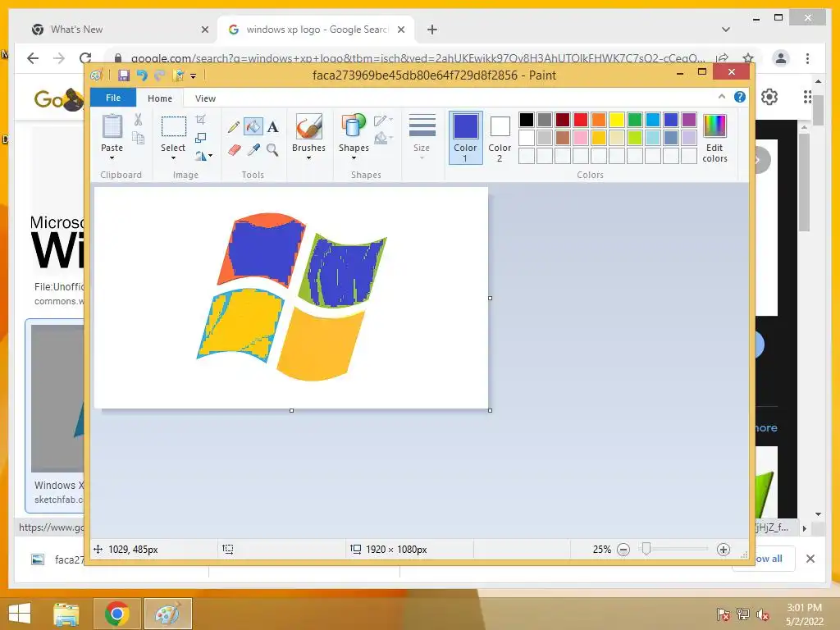Screen dimensions: 840x630
Task: Open Chrome tab search chevron
Action: pyautogui.click(x=726, y=30)
